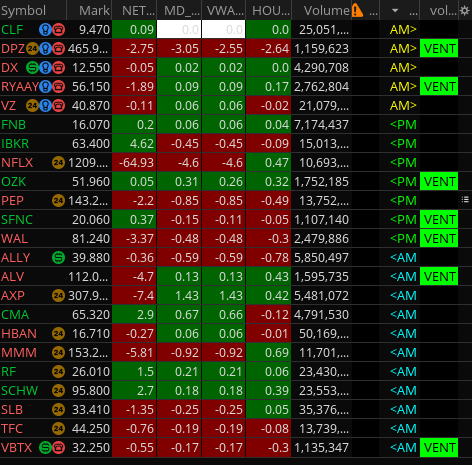Click mark price 95.800 for SCHW

pyautogui.click(x=91, y=391)
